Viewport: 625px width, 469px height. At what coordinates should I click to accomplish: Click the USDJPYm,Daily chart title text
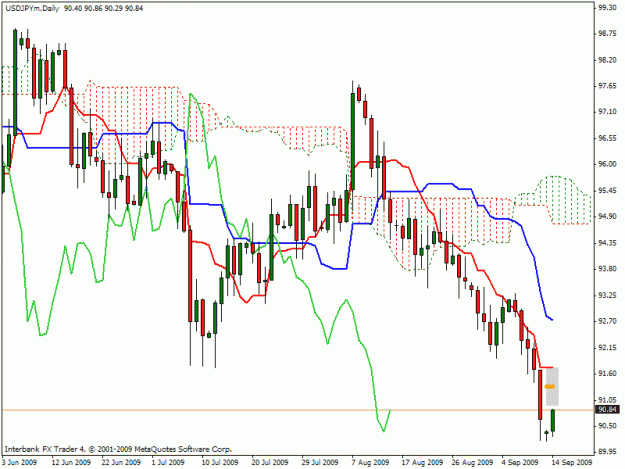[x=31, y=8]
